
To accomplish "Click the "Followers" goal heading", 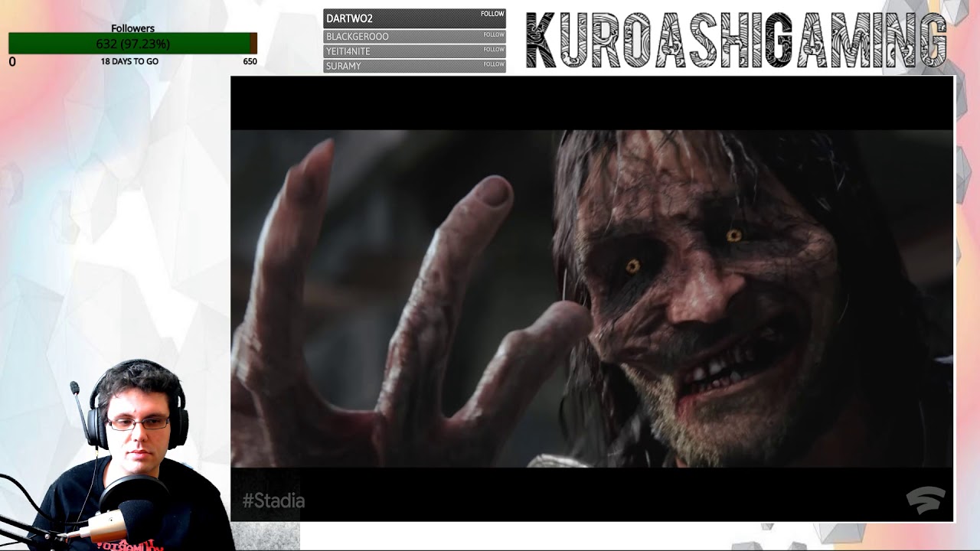I will 132,28.
